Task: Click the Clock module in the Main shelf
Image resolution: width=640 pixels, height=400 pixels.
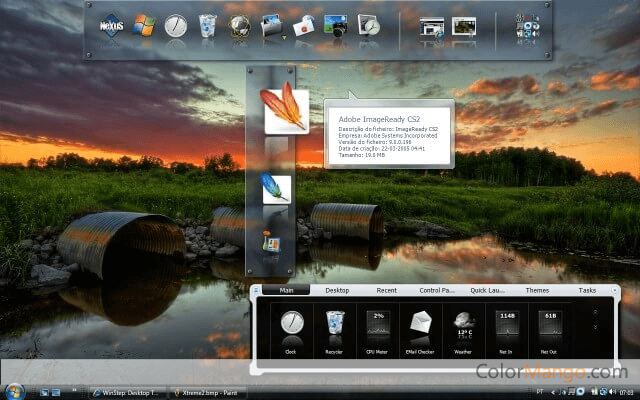Action: tap(291, 331)
